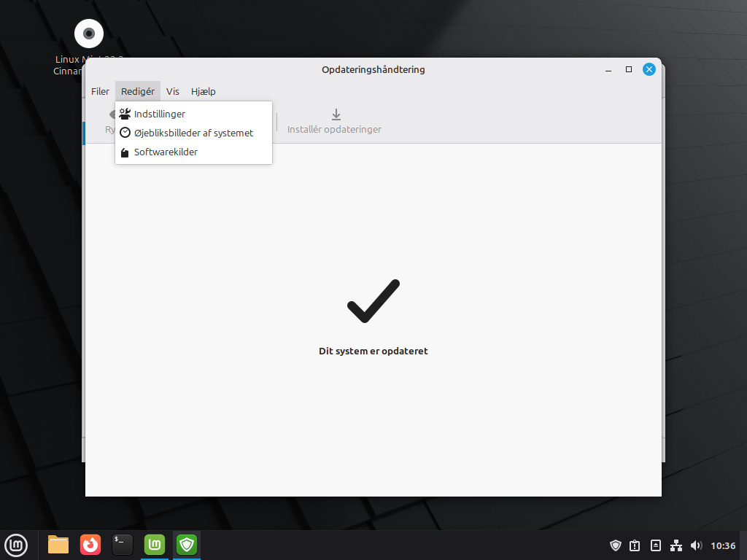Click the green Mint logo taskbar icon
Image resolution: width=747 pixels, height=560 pixels.
click(x=155, y=545)
